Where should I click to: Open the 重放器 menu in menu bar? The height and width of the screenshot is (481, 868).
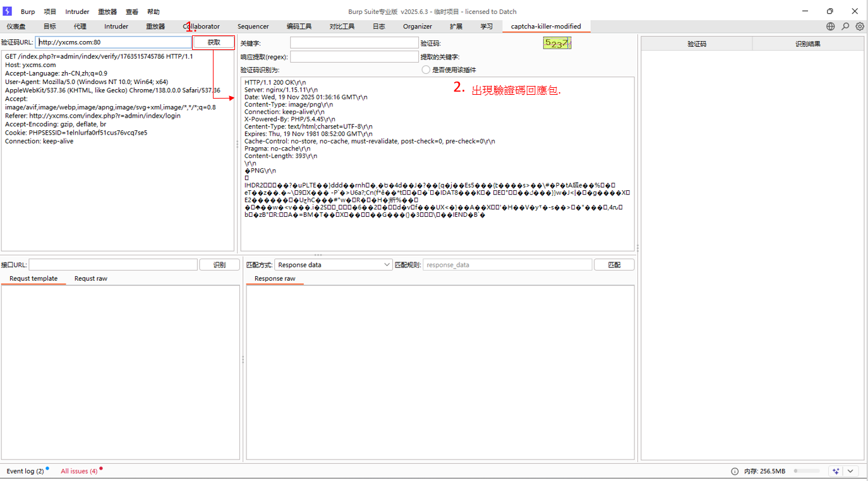107,11
